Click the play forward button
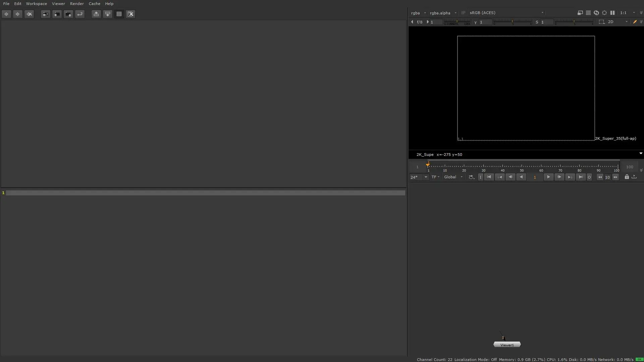 click(x=548, y=177)
